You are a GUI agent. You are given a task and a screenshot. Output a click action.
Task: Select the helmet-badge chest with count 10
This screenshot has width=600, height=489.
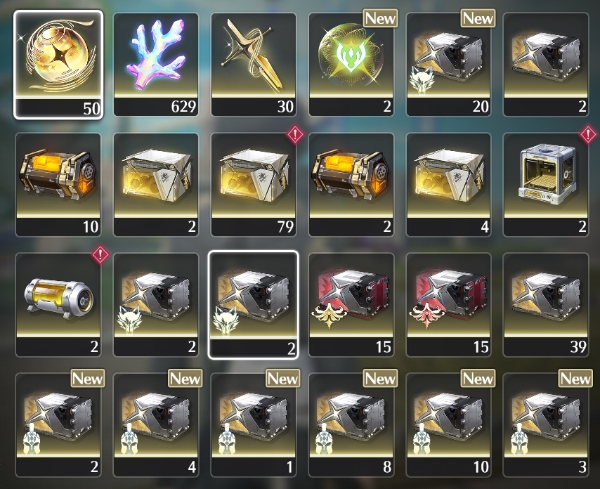[x=449, y=425]
